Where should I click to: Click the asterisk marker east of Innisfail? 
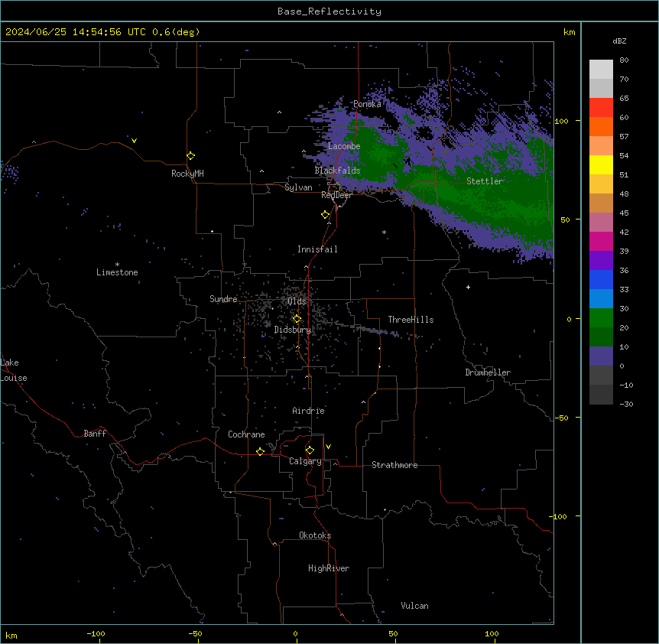coord(384,232)
